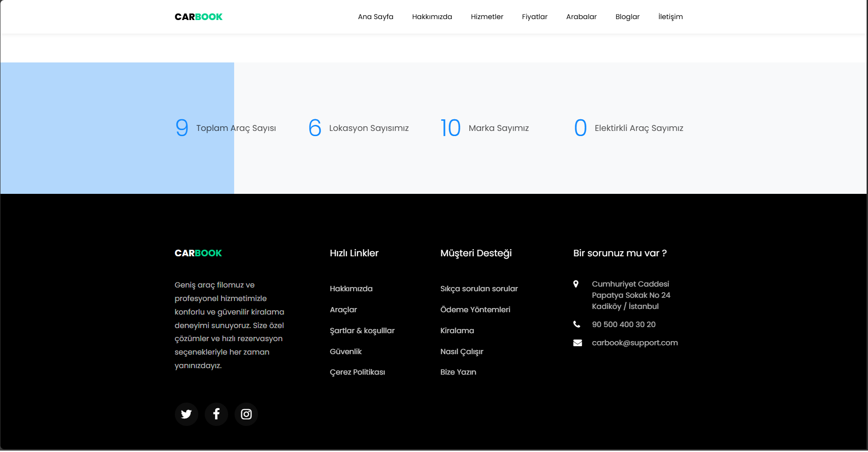Open Ödeme Yöntemleri link

[x=475, y=309]
